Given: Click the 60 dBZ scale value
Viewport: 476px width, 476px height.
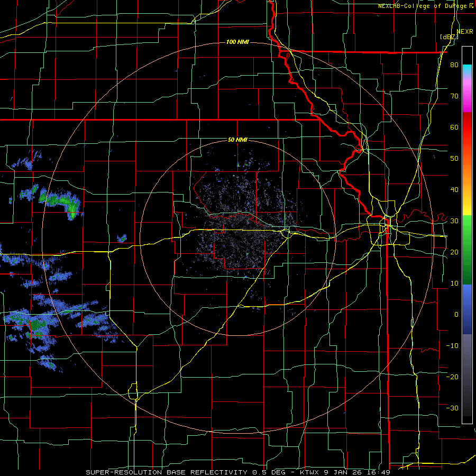Looking at the screenshot, I should [454, 127].
